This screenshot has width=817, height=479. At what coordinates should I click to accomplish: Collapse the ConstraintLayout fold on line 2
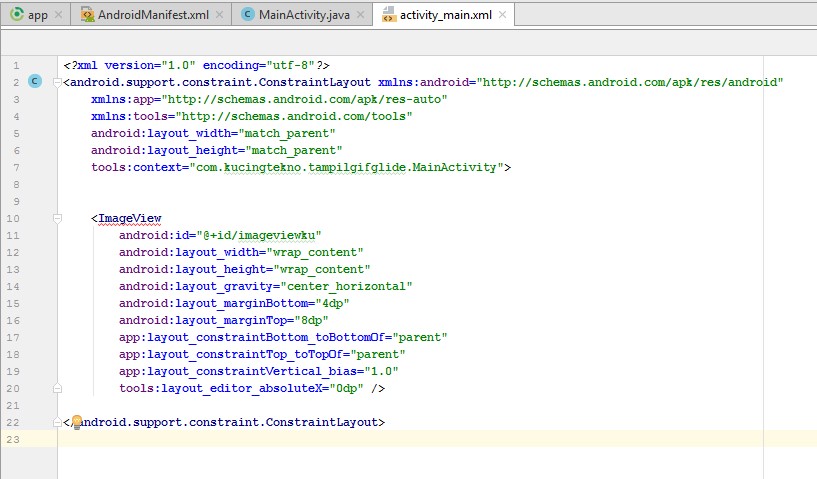[57, 82]
